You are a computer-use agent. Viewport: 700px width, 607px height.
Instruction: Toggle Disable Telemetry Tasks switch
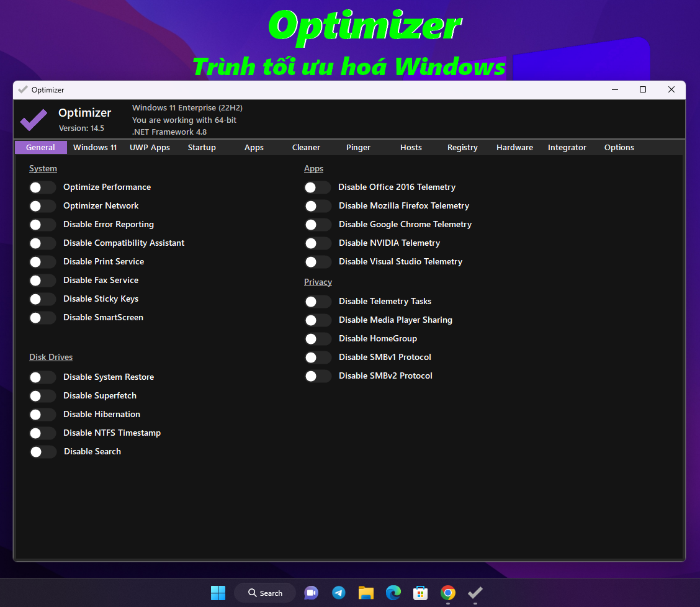pos(318,302)
